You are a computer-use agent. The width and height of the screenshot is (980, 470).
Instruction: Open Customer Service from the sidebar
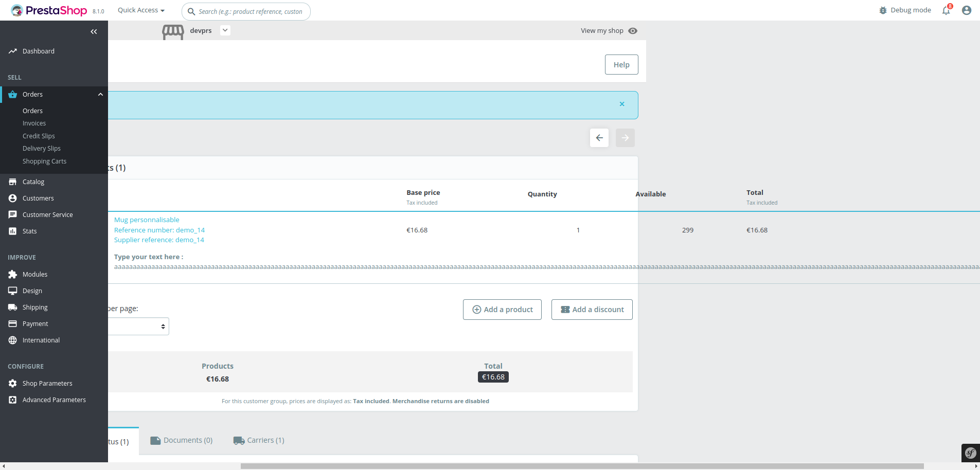coord(46,214)
